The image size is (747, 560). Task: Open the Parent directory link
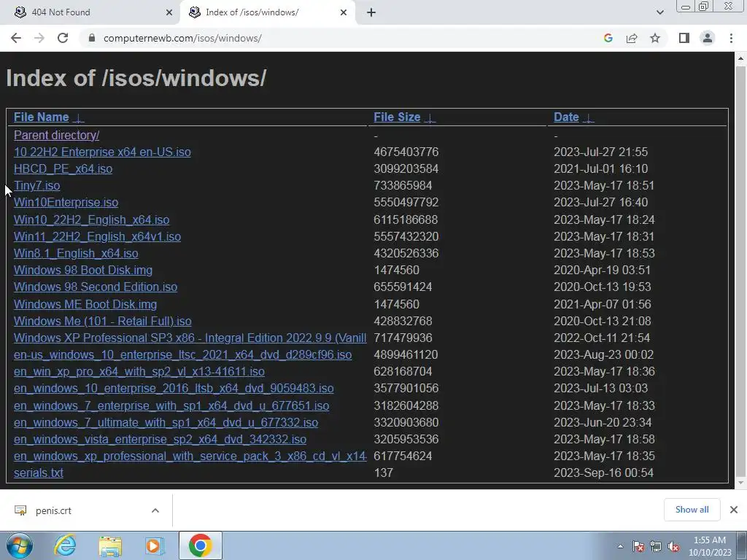point(56,135)
